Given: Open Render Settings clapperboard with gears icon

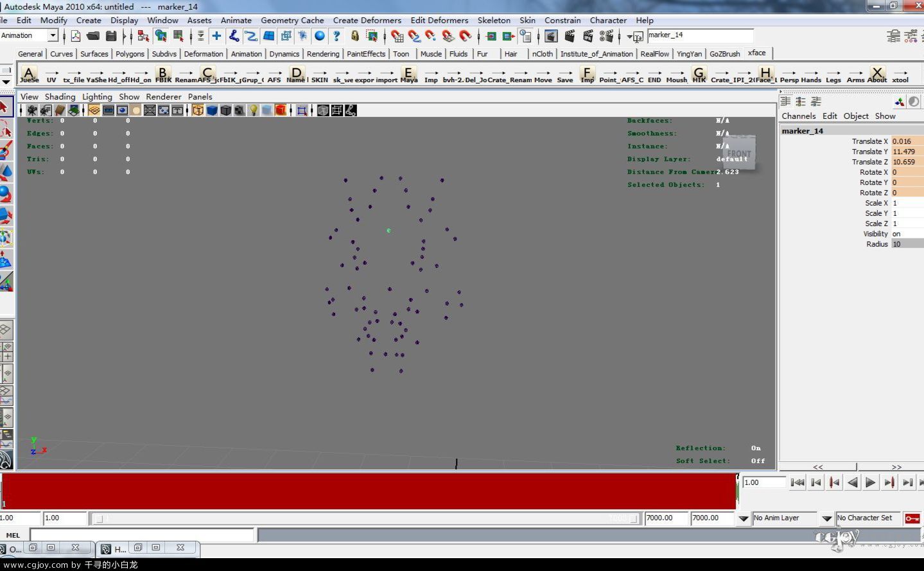Looking at the screenshot, I should [x=606, y=36].
